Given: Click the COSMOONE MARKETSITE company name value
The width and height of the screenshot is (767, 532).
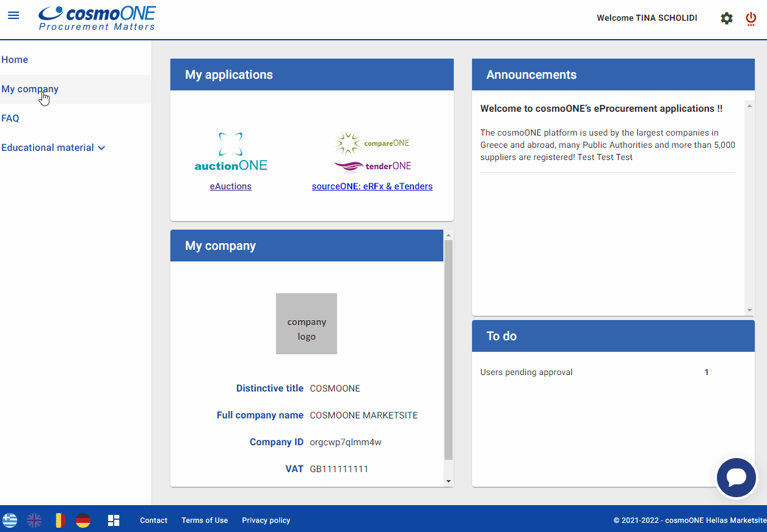Looking at the screenshot, I should pyautogui.click(x=364, y=415).
